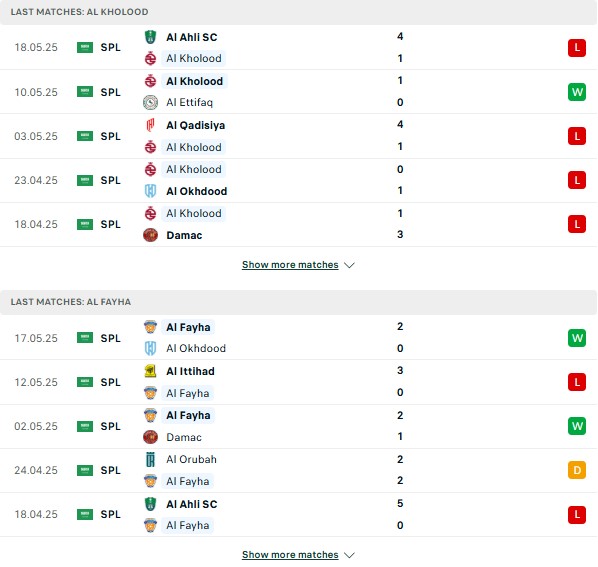Click the chevron arrow below Al Fayha matches

[x=349, y=555]
